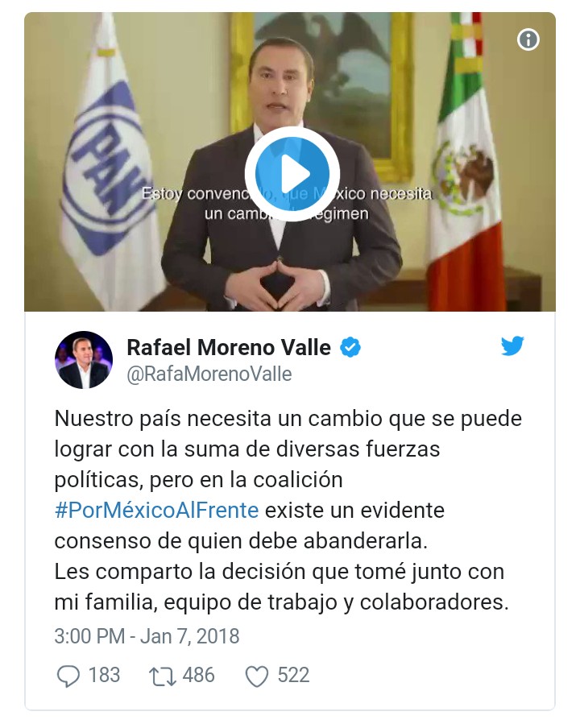The width and height of the screenshot is (580, 728).
Task: Open the video info icon
Action: tap(528, 39)
